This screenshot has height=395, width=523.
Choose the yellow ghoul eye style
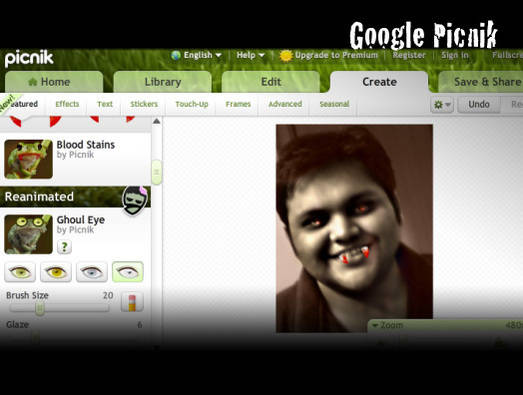[56, 272]
